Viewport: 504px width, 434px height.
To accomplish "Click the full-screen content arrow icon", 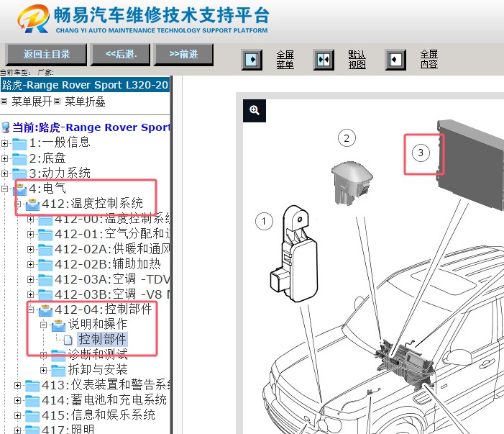I will coord(395,60).
